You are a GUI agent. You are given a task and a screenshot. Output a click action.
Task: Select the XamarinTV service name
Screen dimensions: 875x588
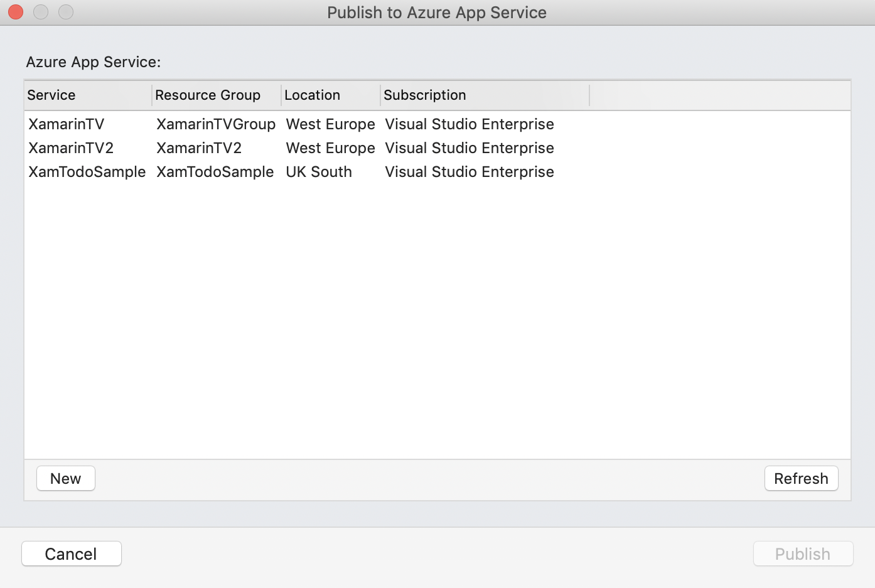[x=67, y=124]
